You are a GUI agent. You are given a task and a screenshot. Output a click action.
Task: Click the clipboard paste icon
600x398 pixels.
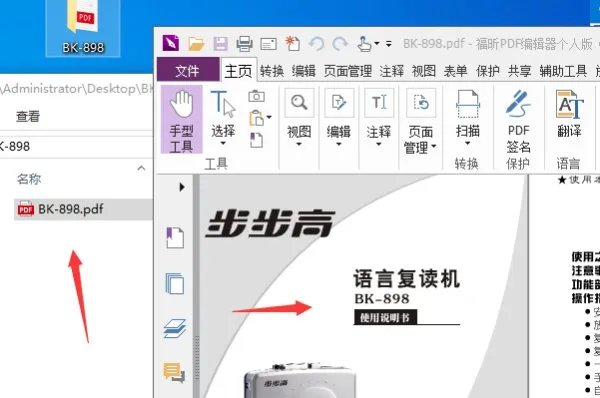[x=256, y=118]
